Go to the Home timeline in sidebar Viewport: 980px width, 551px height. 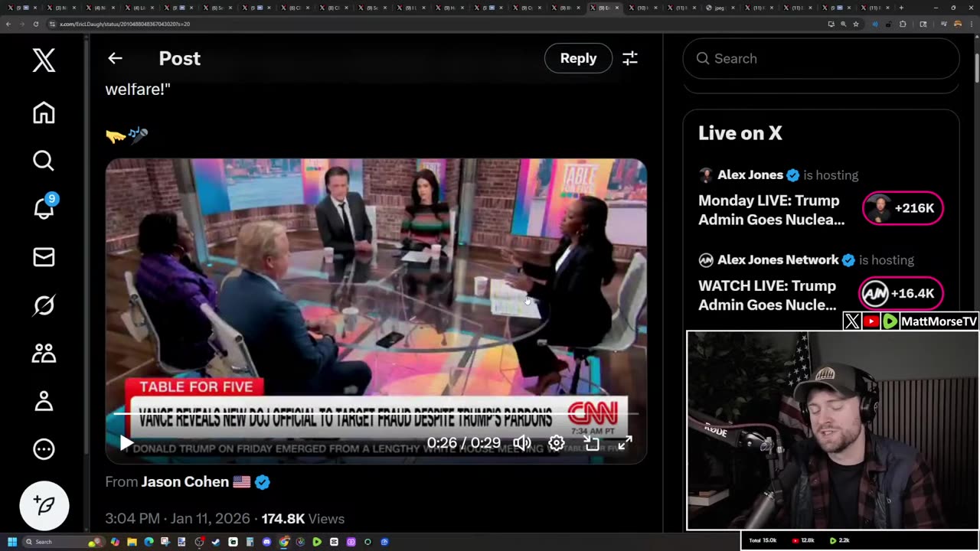[x=44, y=112]
